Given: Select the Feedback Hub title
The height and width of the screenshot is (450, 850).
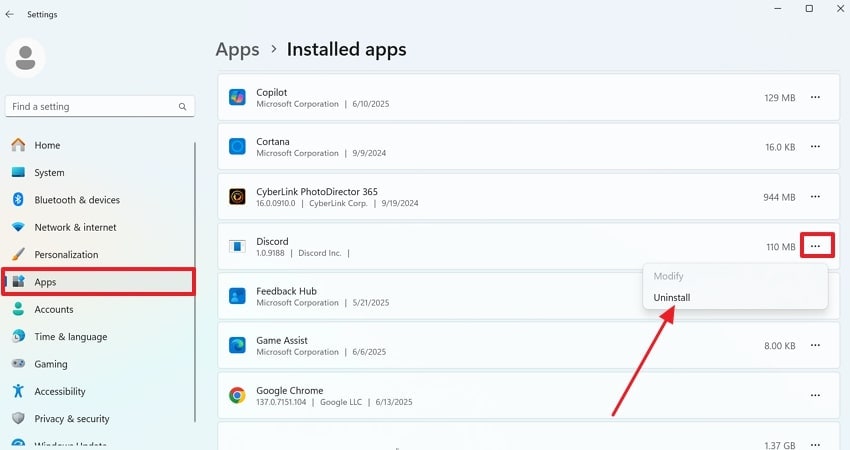Looking at the screenshot, I should click(286, 291).
